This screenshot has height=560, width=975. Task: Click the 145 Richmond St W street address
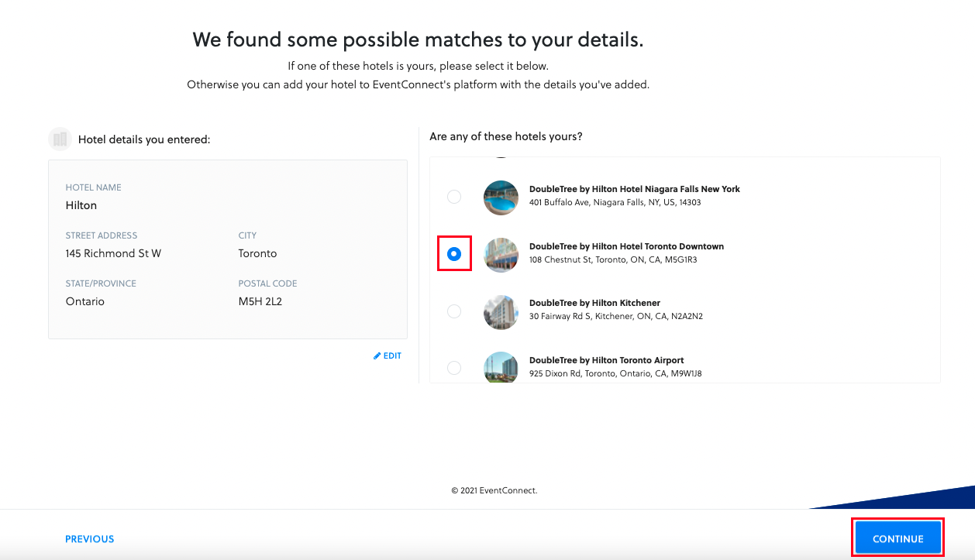pyautogui.click(x=113, y=253)
